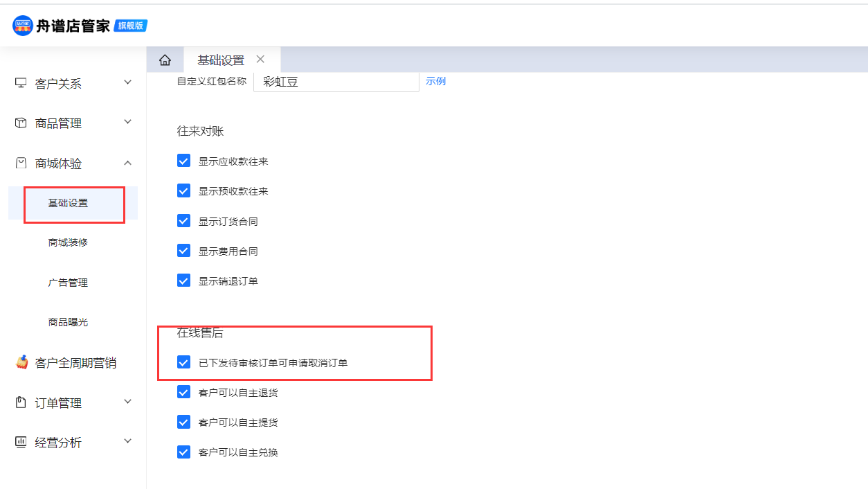The height and width of the screenshot is (489, 868).
Task: Click the 客户关系 monitor icon
Action: click(x=21, y=83)
